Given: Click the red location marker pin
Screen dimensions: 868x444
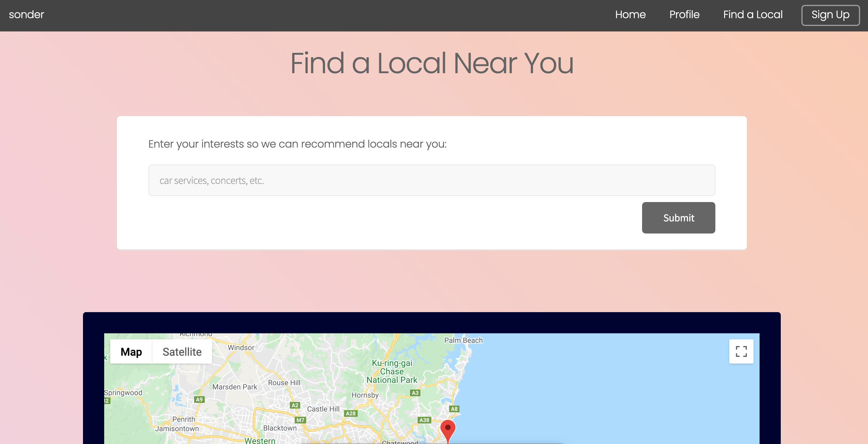Looking at the screenshot, I should tap(448, 429).
